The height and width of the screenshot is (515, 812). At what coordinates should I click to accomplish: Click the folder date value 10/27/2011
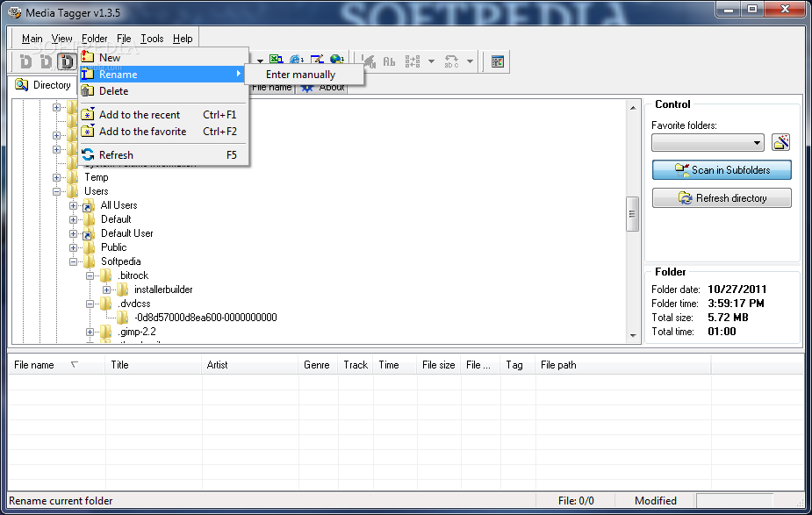[x=737, y=290]
